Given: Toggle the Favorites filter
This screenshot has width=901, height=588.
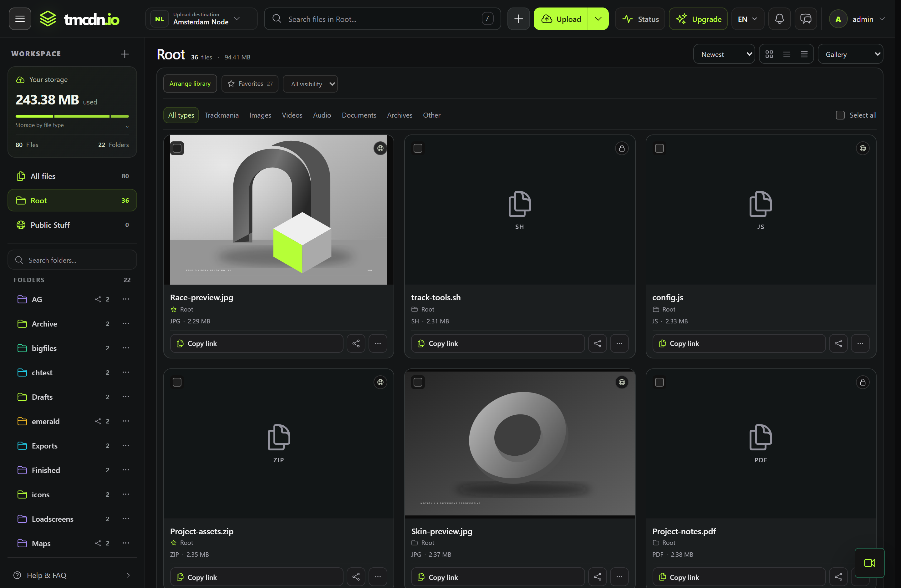Looking at the screenshot, I should pyautogui.click(x=250, y=84).
